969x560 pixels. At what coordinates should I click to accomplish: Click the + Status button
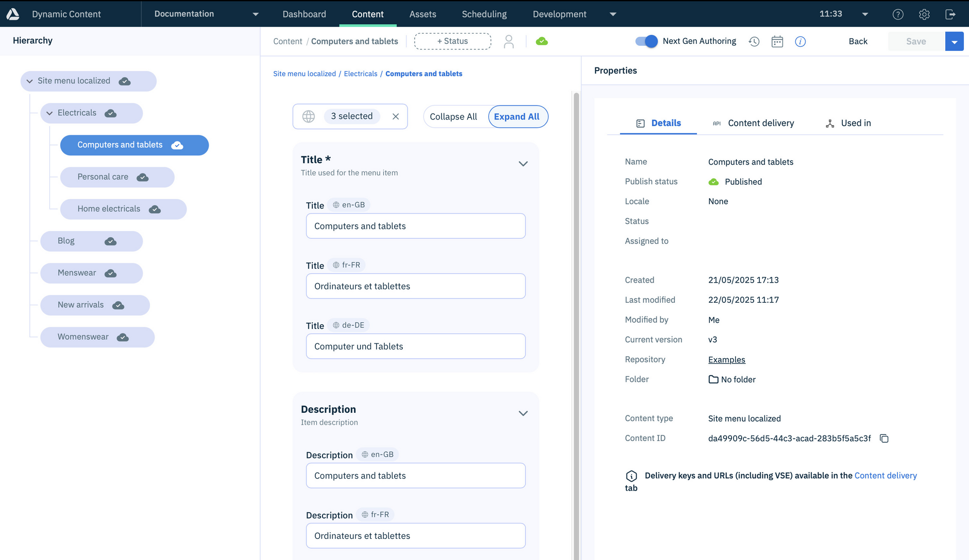point(453,41)
